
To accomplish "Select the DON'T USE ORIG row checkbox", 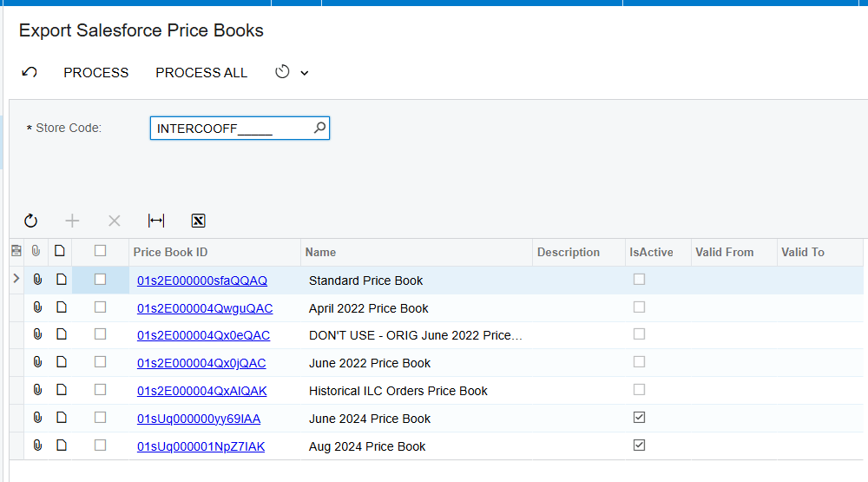I will (x=100, y=334).
